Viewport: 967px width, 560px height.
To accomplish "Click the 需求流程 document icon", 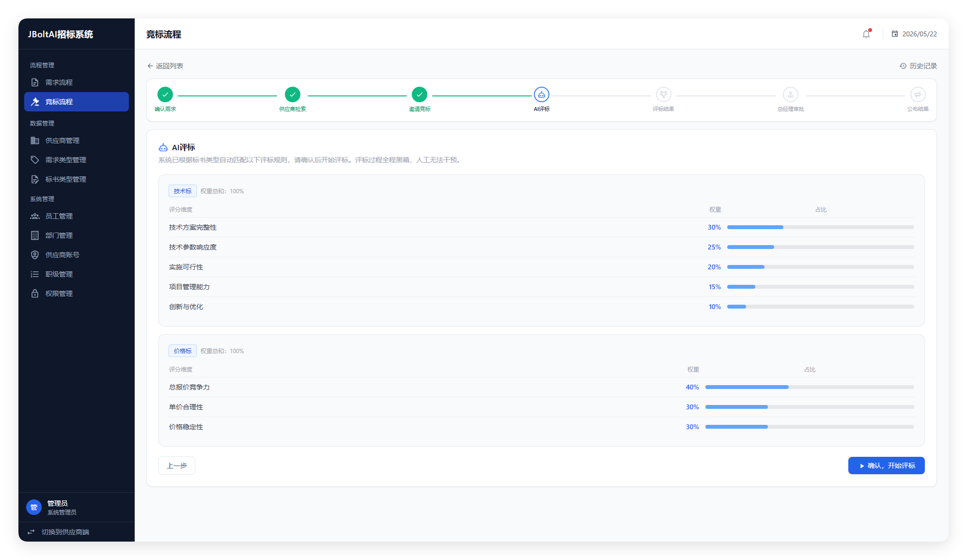I will 35,82.
